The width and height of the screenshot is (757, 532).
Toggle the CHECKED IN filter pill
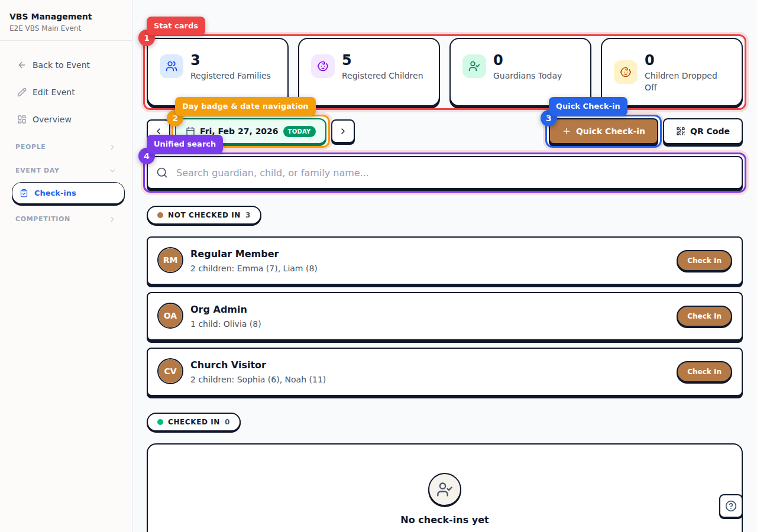(x=193, y=422)
